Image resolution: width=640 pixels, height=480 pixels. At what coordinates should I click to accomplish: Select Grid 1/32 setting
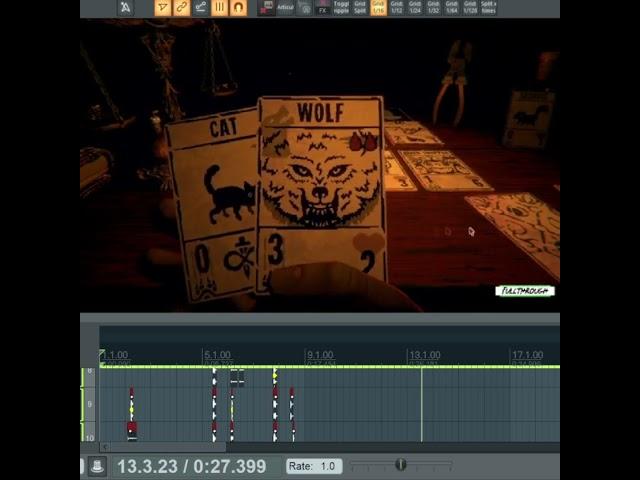433,8
